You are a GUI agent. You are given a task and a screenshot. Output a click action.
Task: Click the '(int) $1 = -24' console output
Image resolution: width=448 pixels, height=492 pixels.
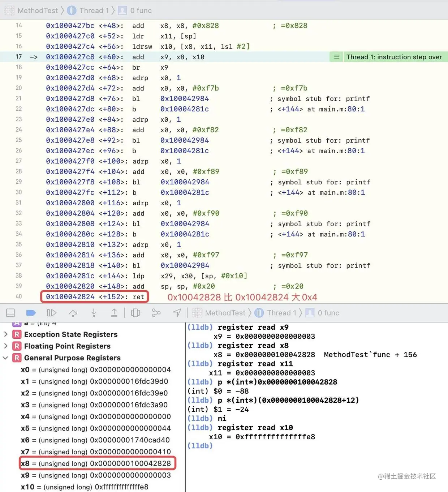point(218,409)
